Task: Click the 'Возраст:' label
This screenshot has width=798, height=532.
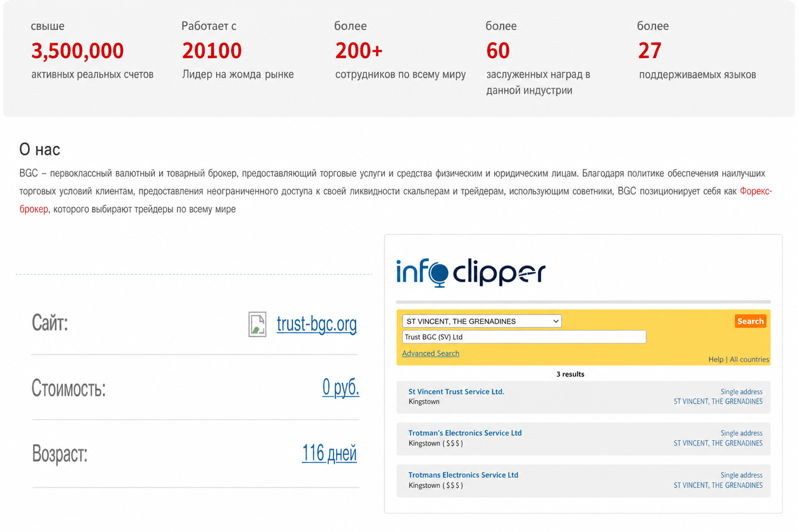Action: (59, 454)
